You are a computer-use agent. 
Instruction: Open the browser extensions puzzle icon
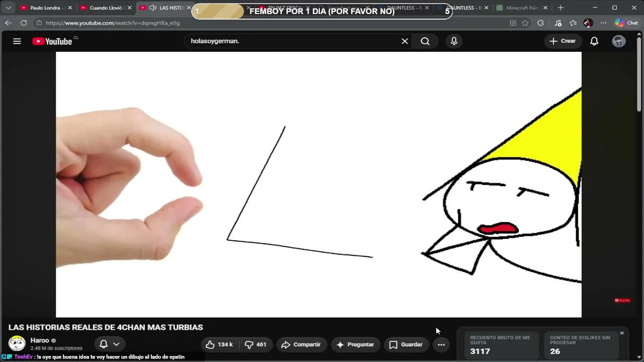click(x=540, y=23)
